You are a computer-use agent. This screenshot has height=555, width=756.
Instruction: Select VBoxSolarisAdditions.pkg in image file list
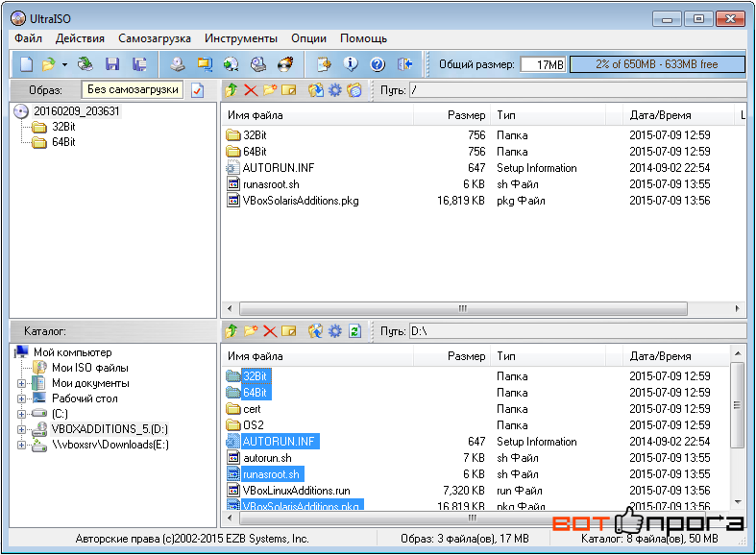tap(301, 201)
